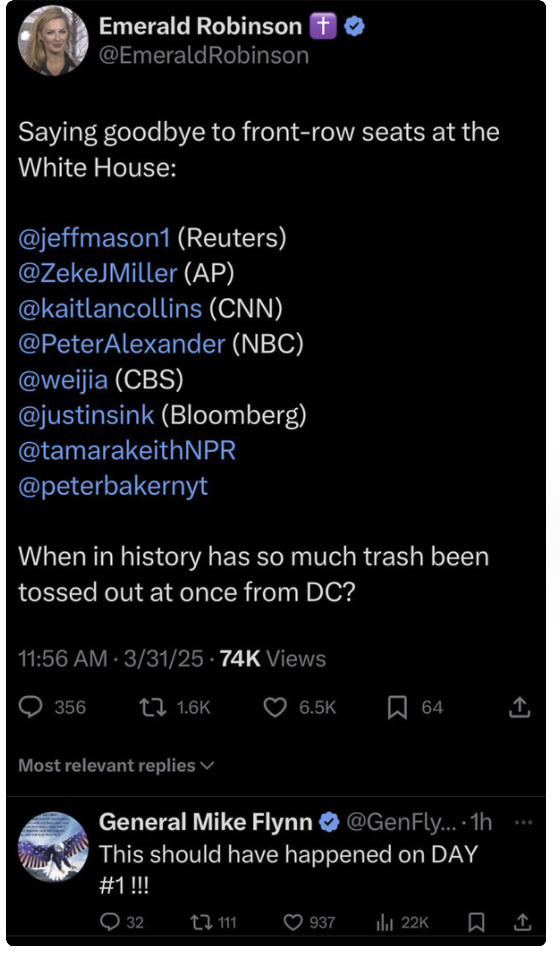The height and width of the screenshot is (957, 560).
Task: View analytics on Flynn's reply
Action: 384,922
